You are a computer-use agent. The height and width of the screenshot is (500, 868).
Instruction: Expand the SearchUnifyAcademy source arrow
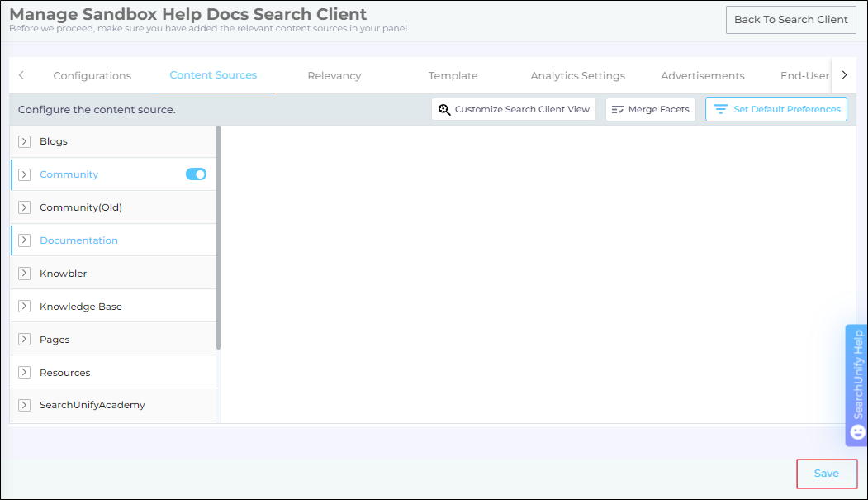24,406
